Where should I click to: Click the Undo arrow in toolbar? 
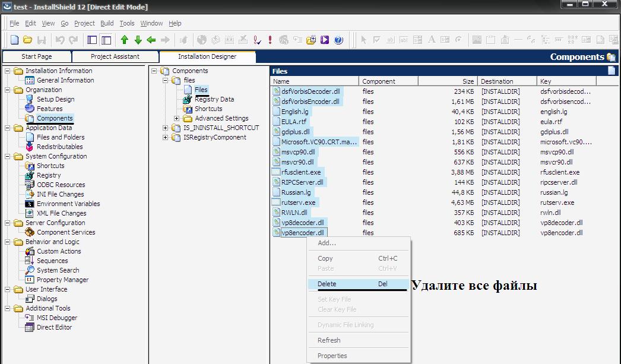point(60,40)
